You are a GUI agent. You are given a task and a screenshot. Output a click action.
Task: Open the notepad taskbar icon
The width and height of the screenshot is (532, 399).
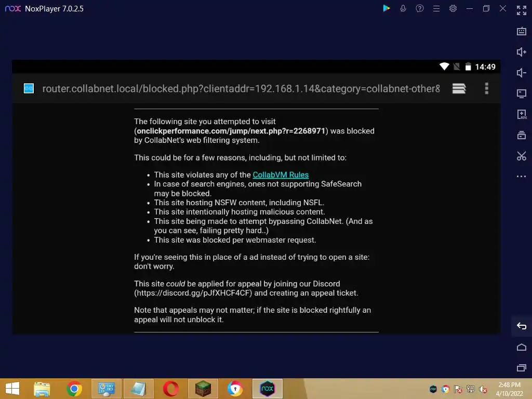coord(138,389)
